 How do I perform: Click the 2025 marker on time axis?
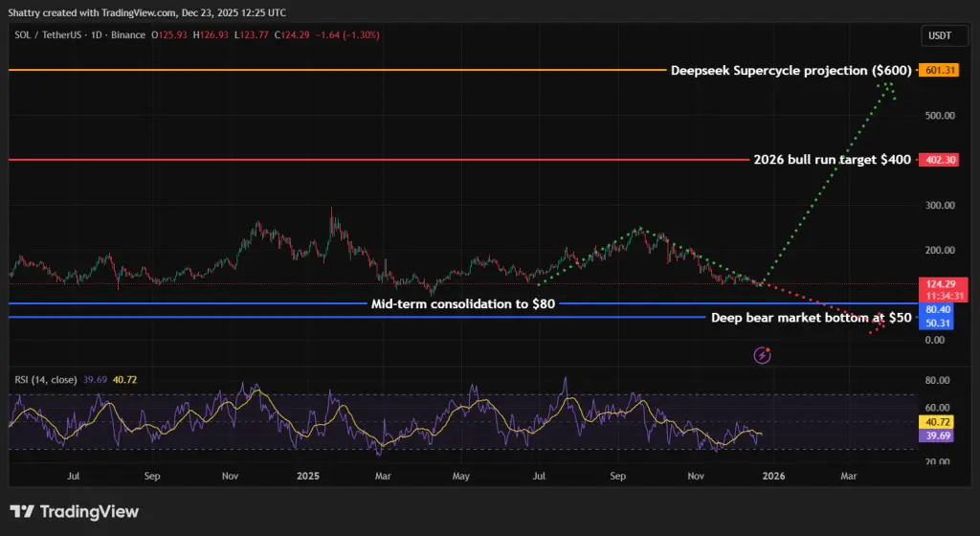coord(308,475)
